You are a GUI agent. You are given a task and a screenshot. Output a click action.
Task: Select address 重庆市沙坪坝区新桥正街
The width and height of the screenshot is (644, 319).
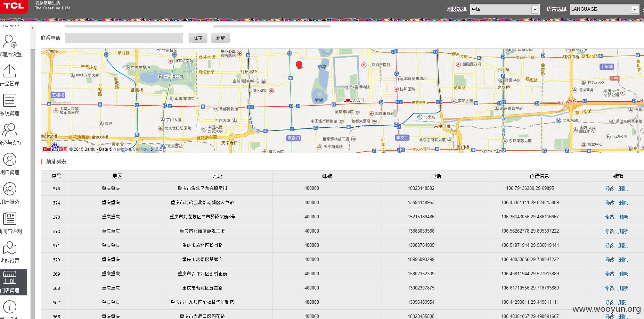202,274
